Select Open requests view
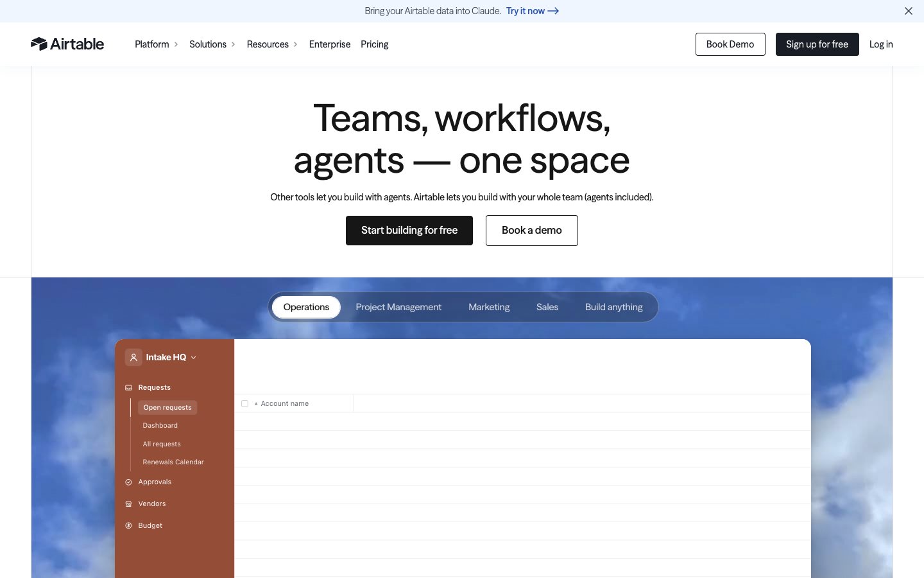Viewport: 924px width, 578px height. (x=167, y=407)
